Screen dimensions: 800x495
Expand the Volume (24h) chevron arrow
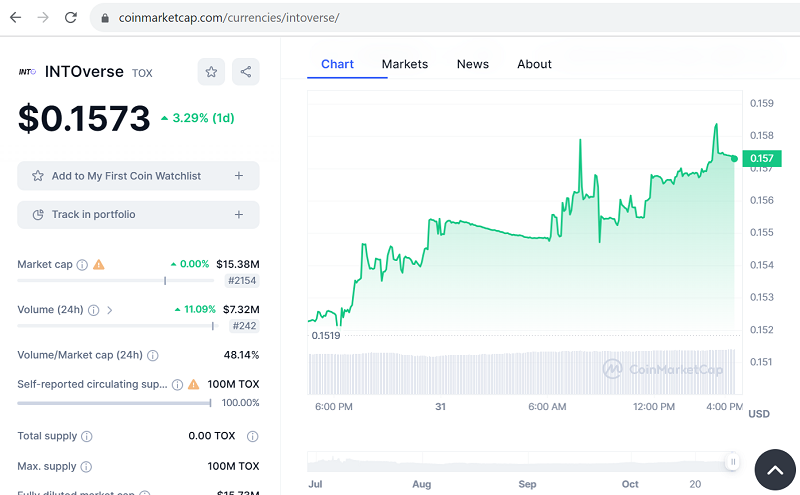tap(109, 310)
